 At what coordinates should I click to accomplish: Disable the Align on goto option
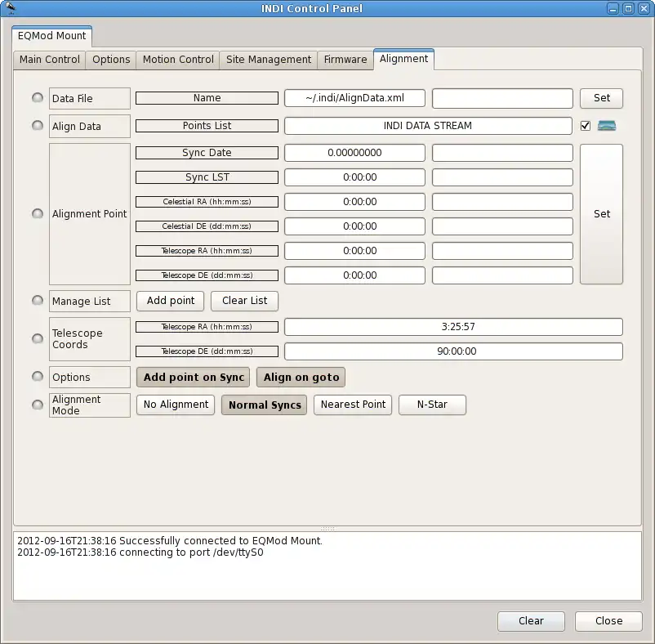pos(301,378)
